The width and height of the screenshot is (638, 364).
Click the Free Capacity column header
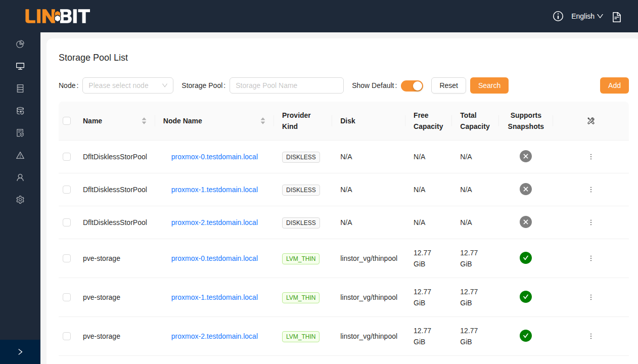(428, 121)
